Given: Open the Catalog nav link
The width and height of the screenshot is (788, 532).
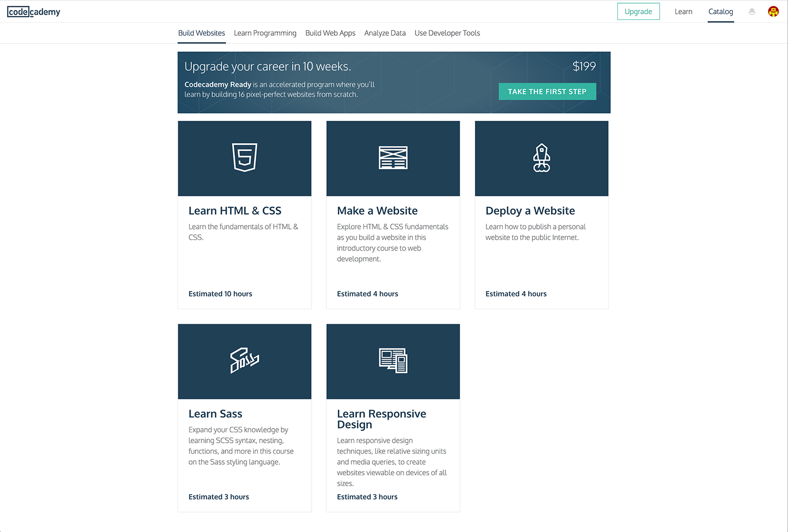Looking at the screenshot, I should tap(721, 12).
